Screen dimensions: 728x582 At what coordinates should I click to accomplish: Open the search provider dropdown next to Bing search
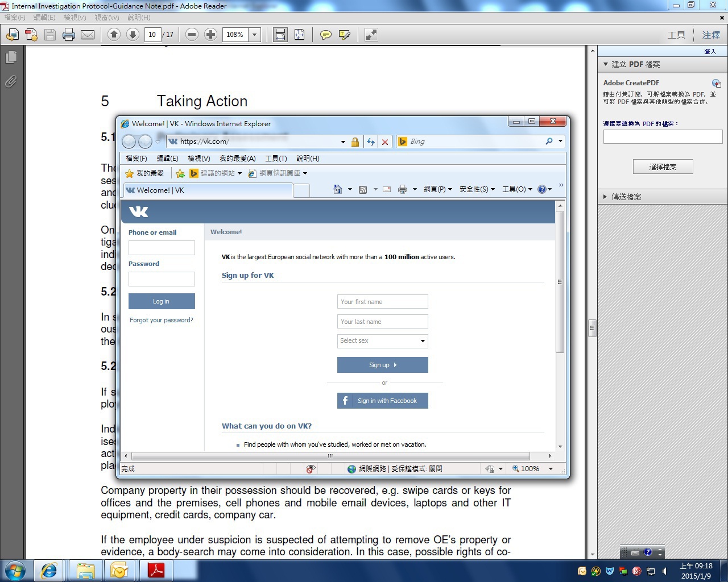pos(560,142)
